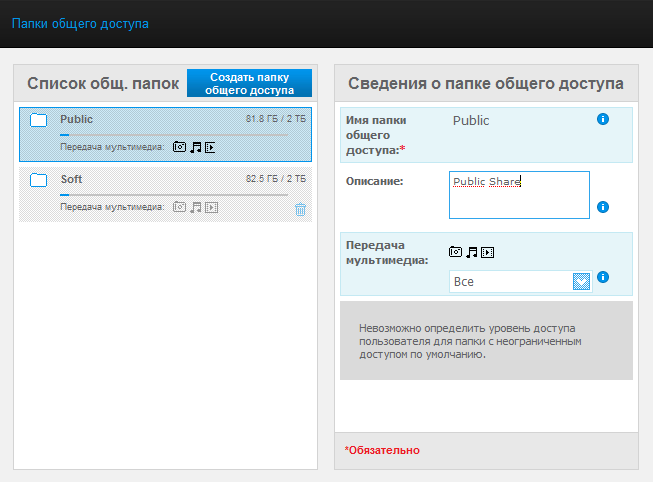Image resolution: width=653 pixels, height=482 pixels.
Task: Open info tooltip for Описание field
Action: (603, 207)
